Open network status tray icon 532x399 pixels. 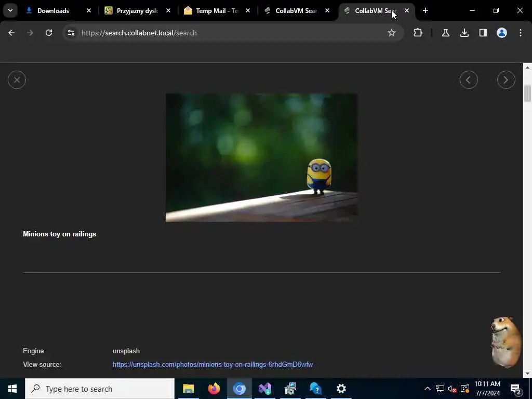[440, 389]
